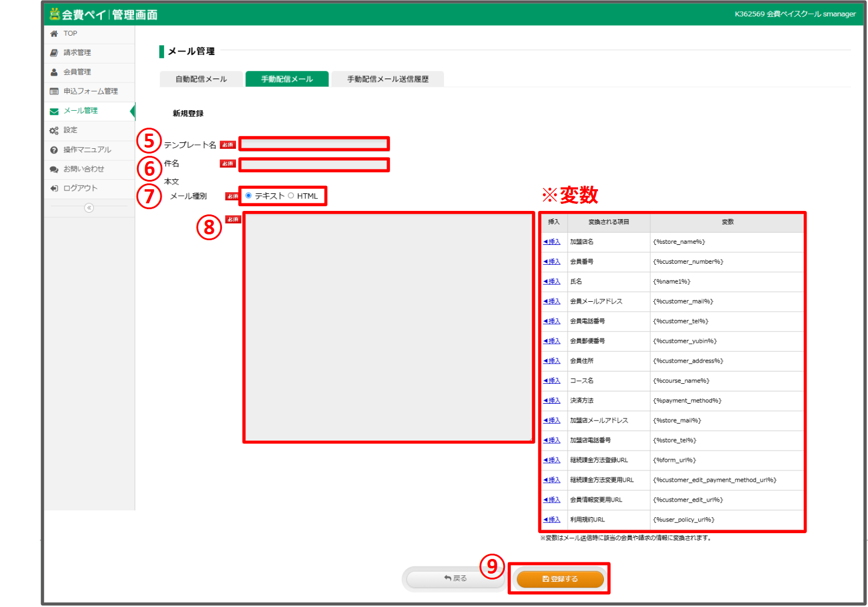Click the メール管理 envelope icon
This screenshot has height=607, width=868.
click(54, 111)
